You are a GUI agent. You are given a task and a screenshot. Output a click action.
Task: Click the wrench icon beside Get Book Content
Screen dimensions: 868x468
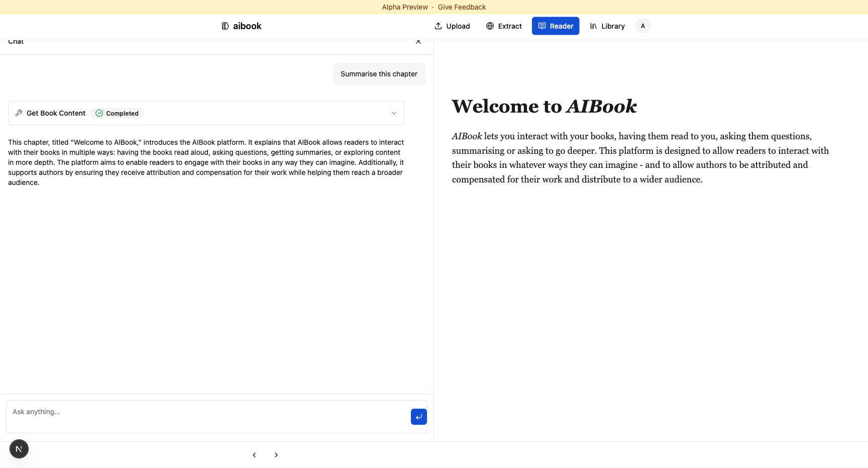pos(19,113)
